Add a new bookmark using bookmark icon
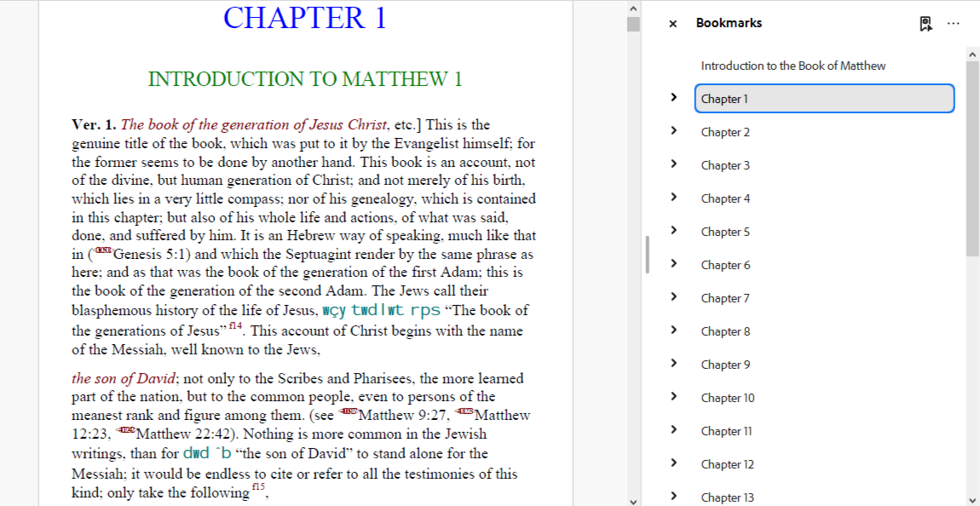The width and height of the screenshot is (980, 506). 925,24
